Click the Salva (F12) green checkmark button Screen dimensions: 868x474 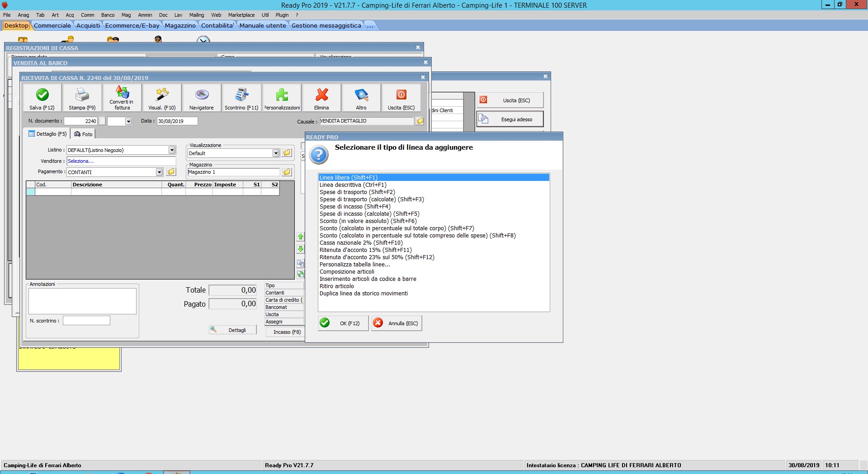(x=42, y=98)
